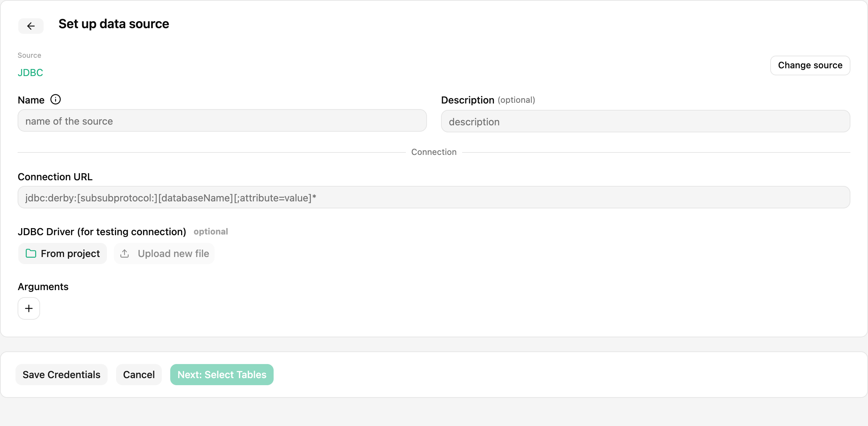
Task: Click Save Credentials
Action: (62, 375)
